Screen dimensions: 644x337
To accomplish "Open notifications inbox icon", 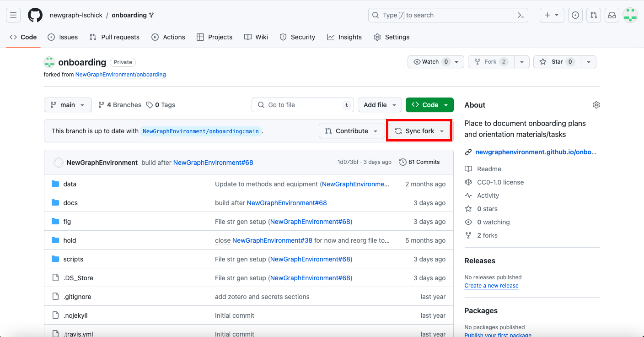I will click(612, 15).
